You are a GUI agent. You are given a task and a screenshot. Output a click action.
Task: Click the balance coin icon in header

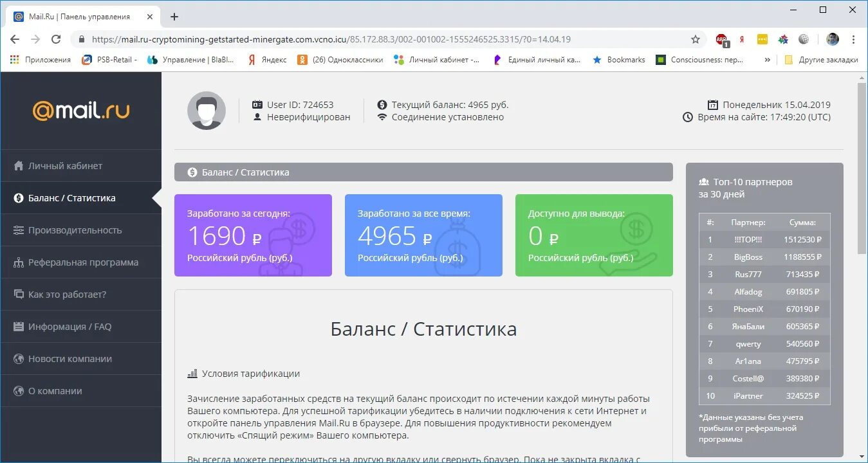[382, 104]
